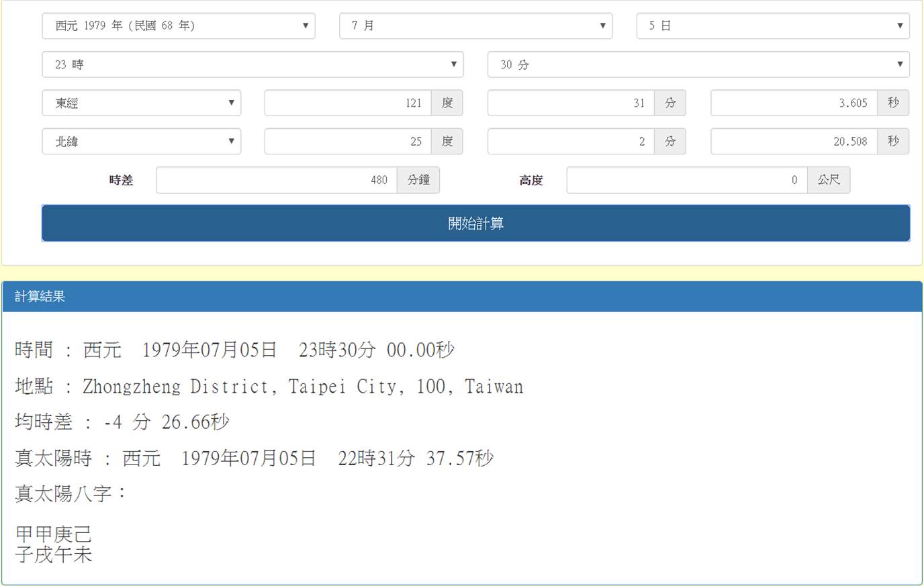Image resolution: width=924 pixels, height=586 pixels.
Task: Click the 公尺 unit label beside 高度
Action: pos(829,180)
